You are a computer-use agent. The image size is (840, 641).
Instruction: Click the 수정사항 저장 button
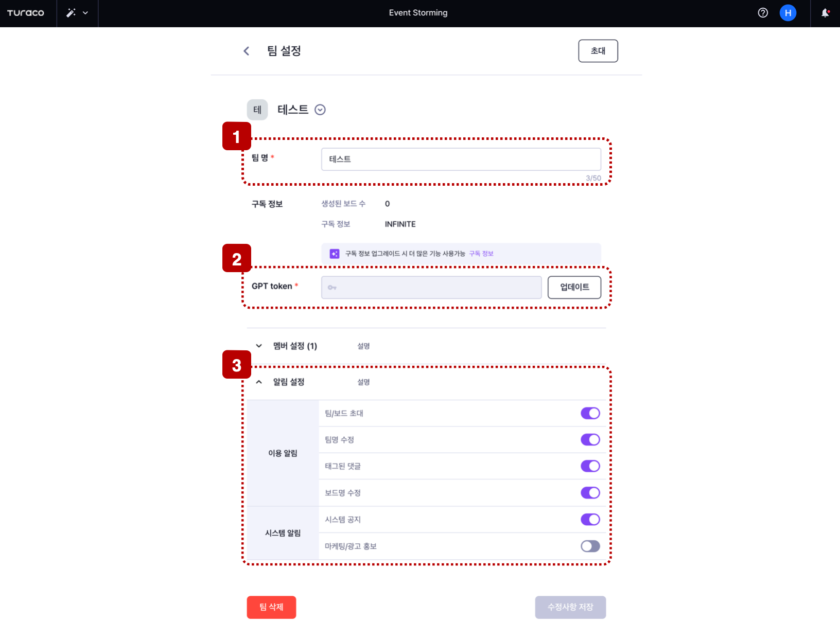(x=570, y=607)
